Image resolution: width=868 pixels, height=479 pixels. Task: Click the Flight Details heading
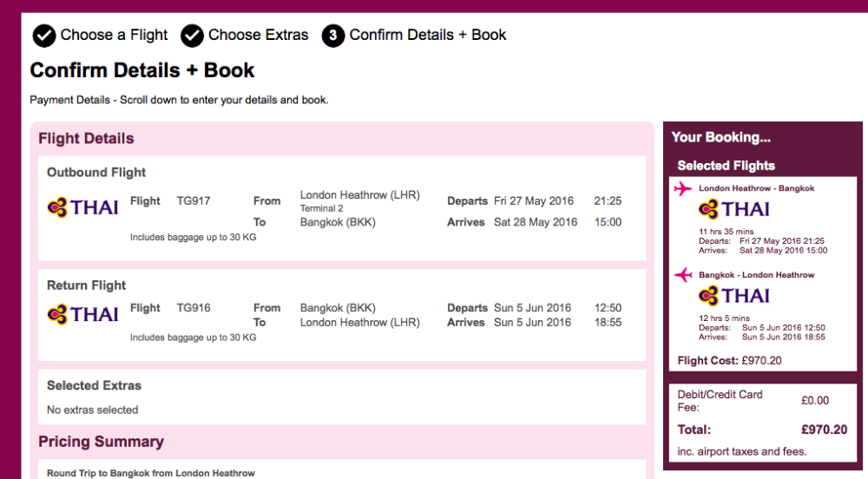click(x=86, y=138)
